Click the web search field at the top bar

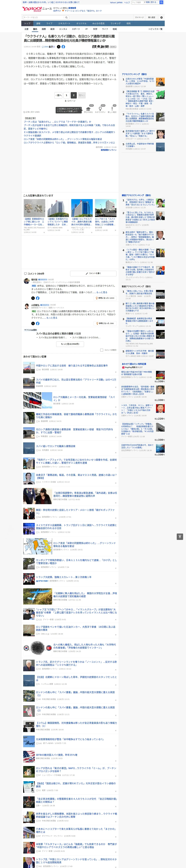[137, 2]
